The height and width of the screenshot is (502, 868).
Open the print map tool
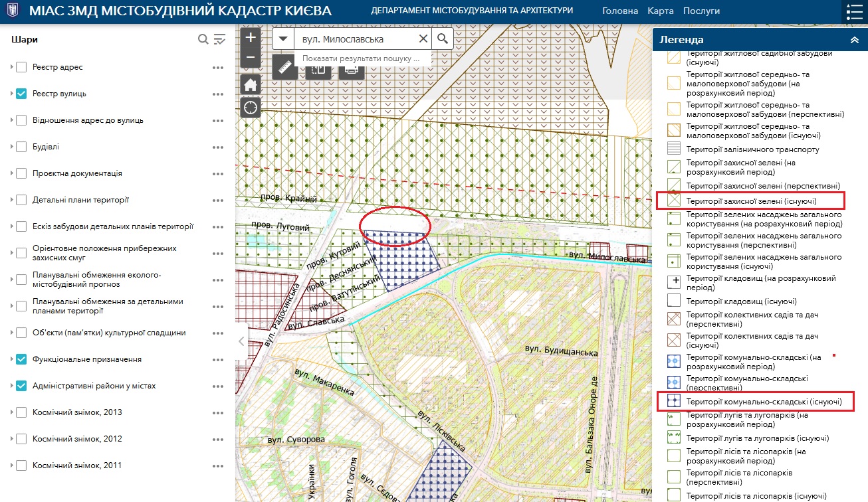coord(351,68)
